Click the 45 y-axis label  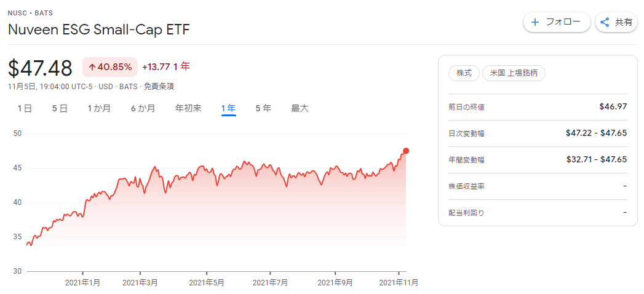(17, 168)
